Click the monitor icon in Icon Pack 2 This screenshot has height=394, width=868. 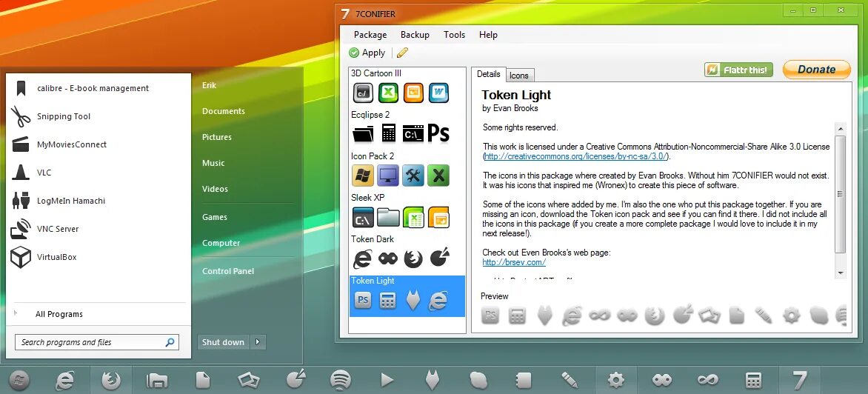[388, 176]
